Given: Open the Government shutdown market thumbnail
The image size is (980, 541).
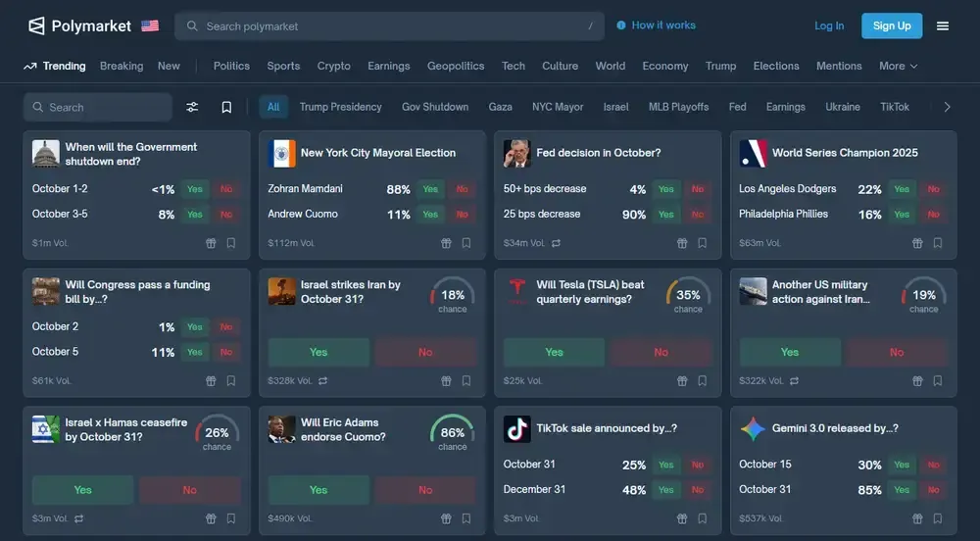Looking at the screenshot, I should click(x=46, y=154).
